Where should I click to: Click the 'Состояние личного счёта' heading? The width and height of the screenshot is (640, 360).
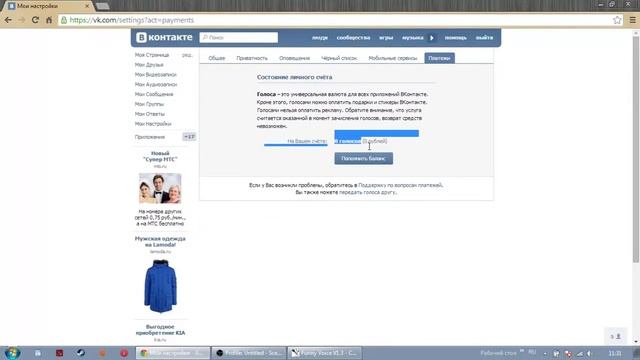(x=294, y=77)
